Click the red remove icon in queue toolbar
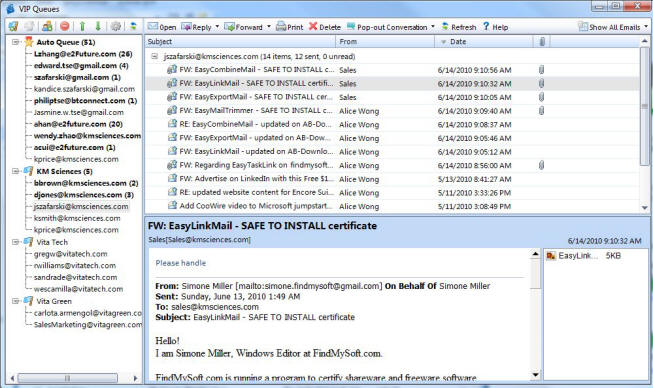Image resolution: width=653 pixels, height=388 pixels. point(65,26)
